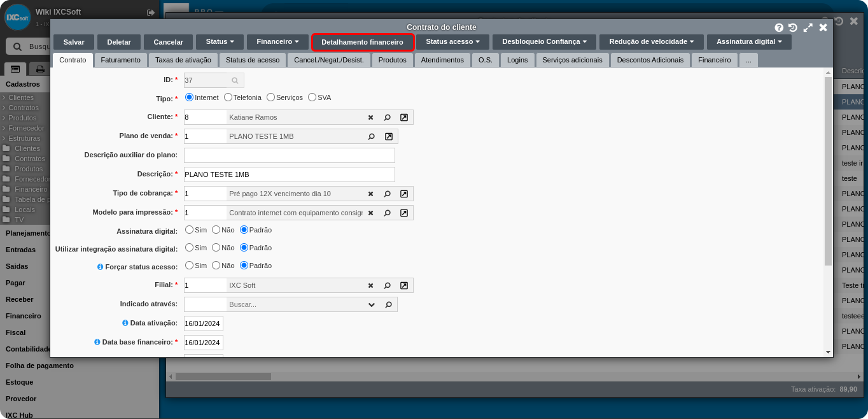Open Tipo de cobrança record link icon
Image resolution: width=868 pixels, height=419 pixels.
(404, 194)
